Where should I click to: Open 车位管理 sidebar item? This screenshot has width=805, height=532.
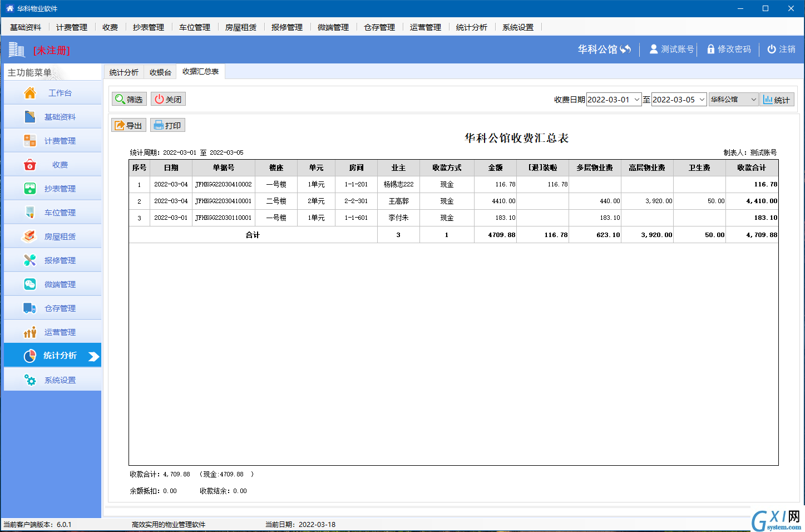tap(52, 213)
